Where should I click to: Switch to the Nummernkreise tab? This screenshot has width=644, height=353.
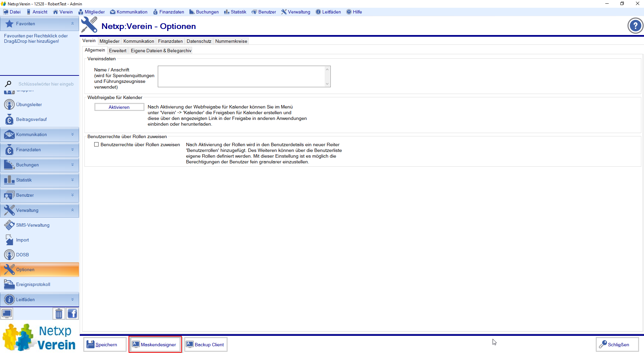pos(231,41)
